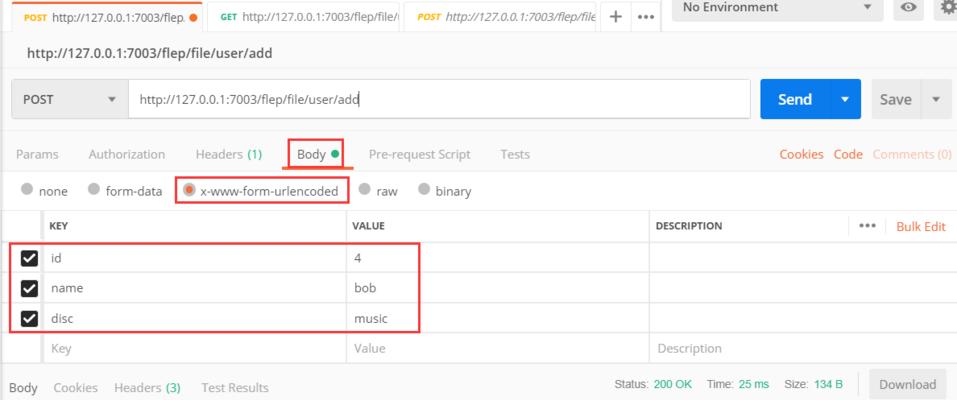
Task: Click the Bulk Edit link
Action: 920,226
